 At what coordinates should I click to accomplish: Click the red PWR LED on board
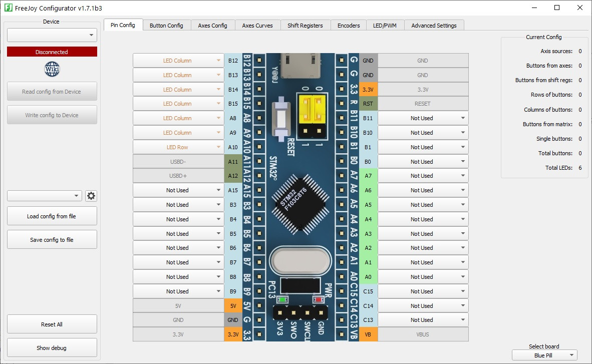[x=318, y=300]
